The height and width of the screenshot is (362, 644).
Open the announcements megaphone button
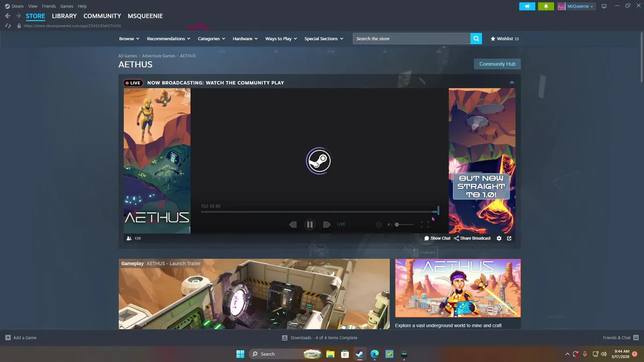coord(527,6)
